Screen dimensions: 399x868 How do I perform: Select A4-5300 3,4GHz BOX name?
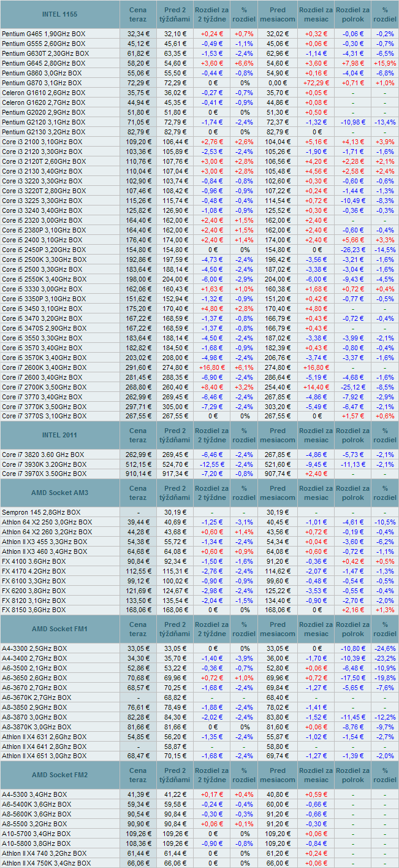point(34,794)
